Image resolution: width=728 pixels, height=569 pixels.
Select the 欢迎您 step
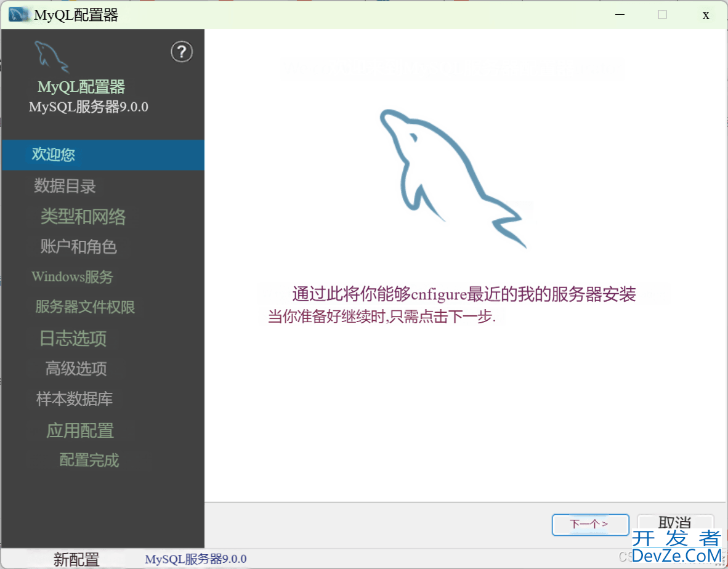click(103, 155)
